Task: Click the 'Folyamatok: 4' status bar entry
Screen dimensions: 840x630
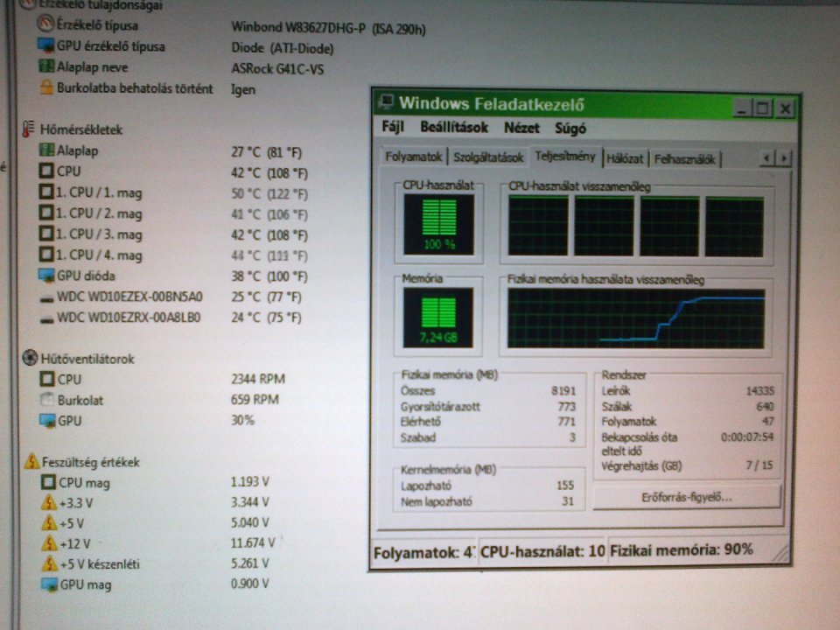Action: pos(424,552)
